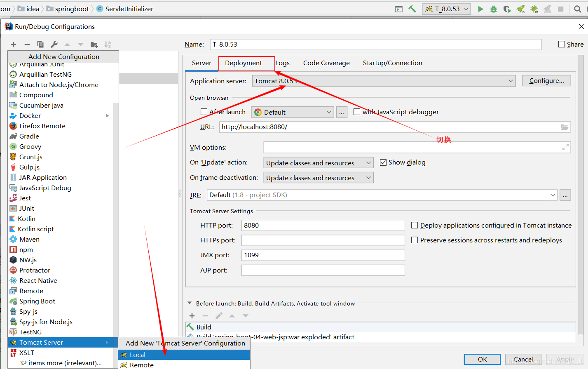Click the grayed bolt icon left of Stop
The width and height of the screenshot is (588, 369).
(x=548, y=9)
